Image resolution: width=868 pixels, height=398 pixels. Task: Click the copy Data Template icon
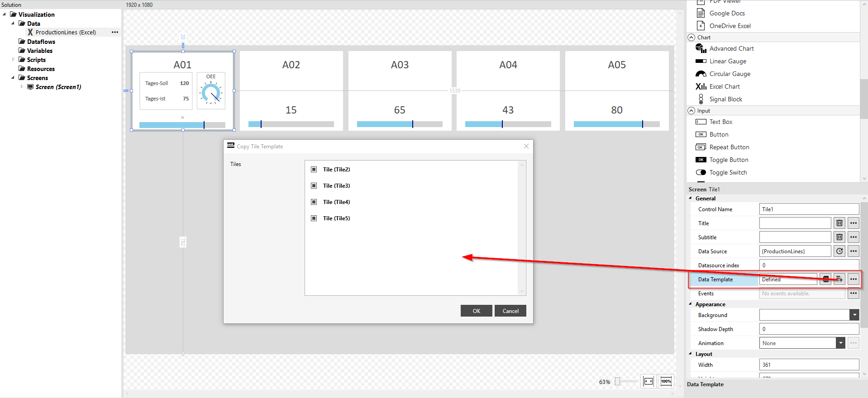tap(839, 279)
